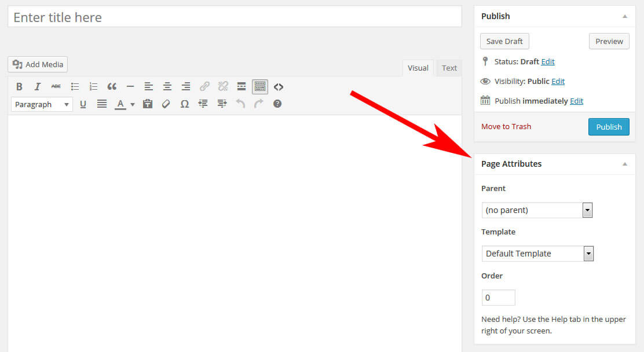Viewport: 644px width, 352px height.
Task: Open the Paragraph format dropdown
Action: 41,104
